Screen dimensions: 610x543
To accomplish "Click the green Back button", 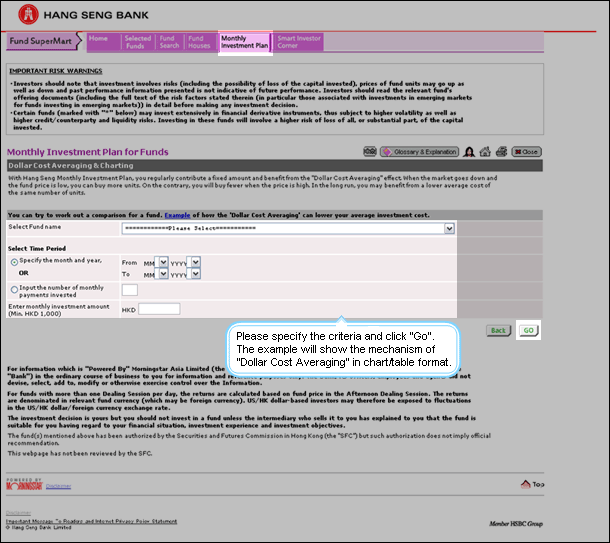I will pyautogui.click(x=498, y=331).
